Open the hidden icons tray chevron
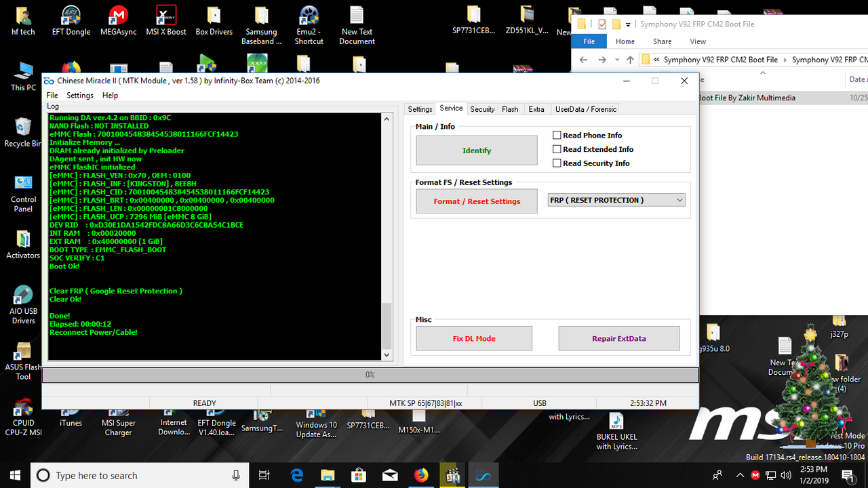Viewport: 868px width, 488px height. (740, 475)
